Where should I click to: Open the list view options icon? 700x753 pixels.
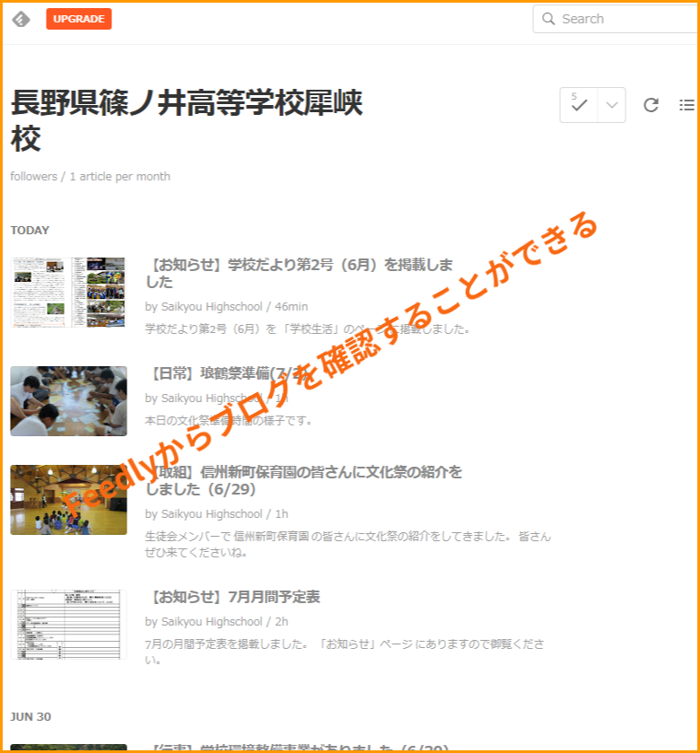(687, 105)
